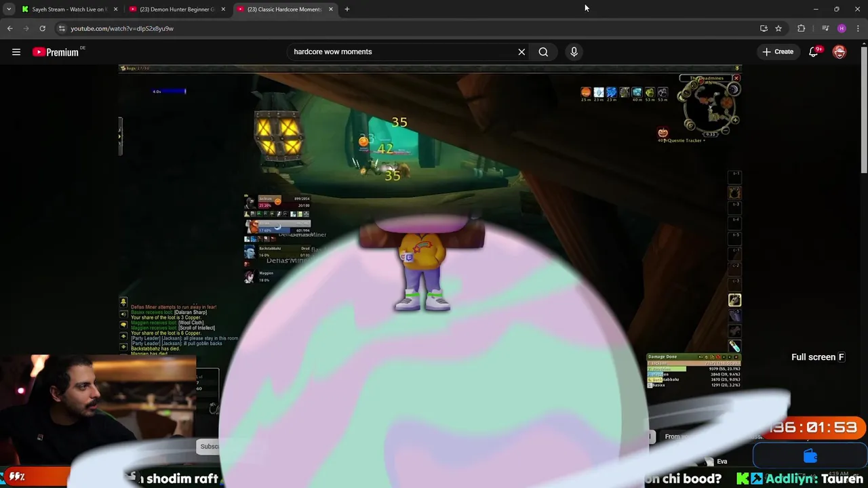Click the blue wallet icon button

[810, 456]
